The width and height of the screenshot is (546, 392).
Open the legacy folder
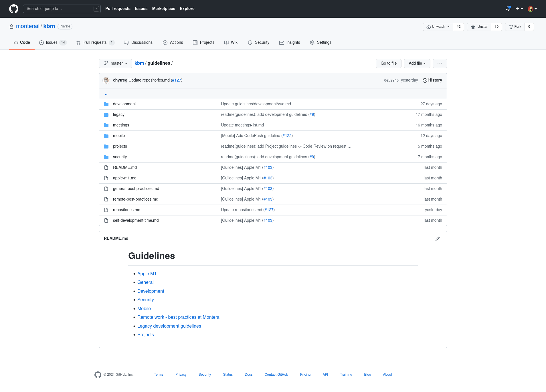click(119, 114)
